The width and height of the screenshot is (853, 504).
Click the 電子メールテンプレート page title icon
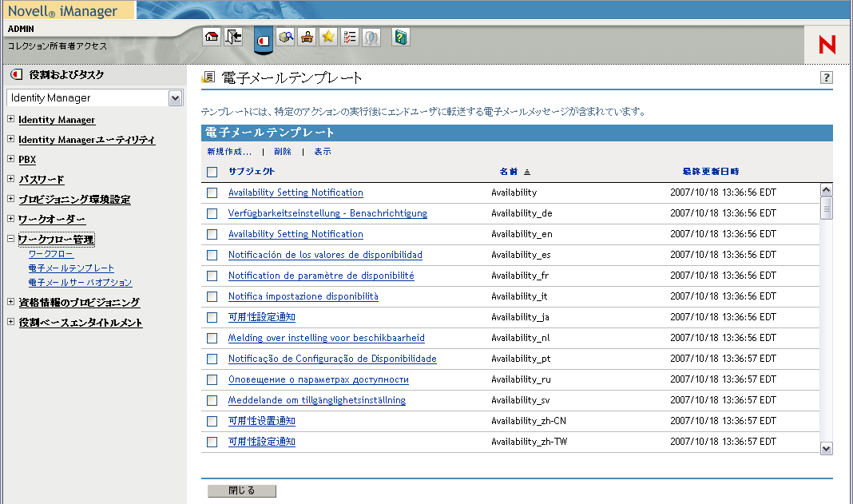(208, 77)
